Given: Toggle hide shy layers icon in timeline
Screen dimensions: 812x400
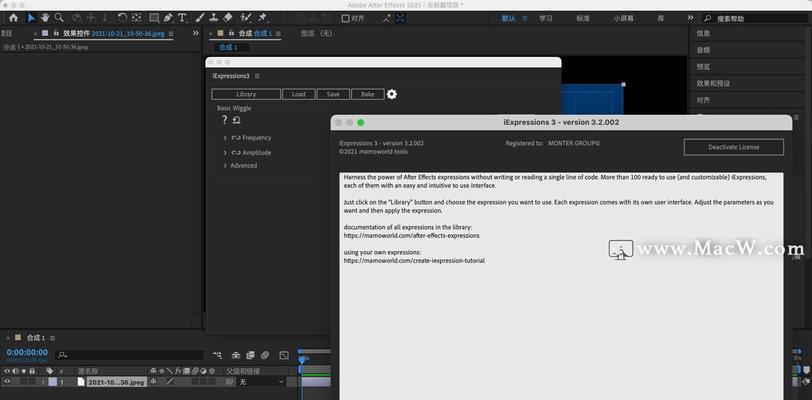Looking at the screenshot, I should click(x=236, y=355).
